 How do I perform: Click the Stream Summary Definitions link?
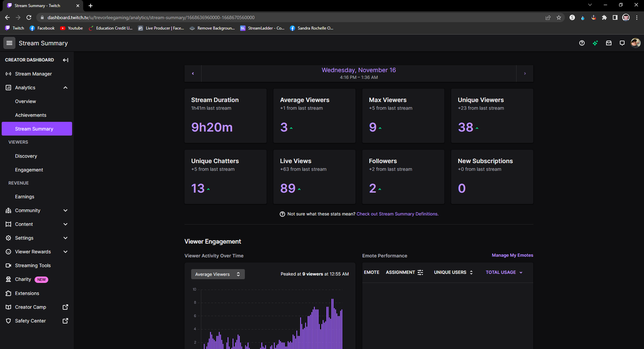[398, 214]
